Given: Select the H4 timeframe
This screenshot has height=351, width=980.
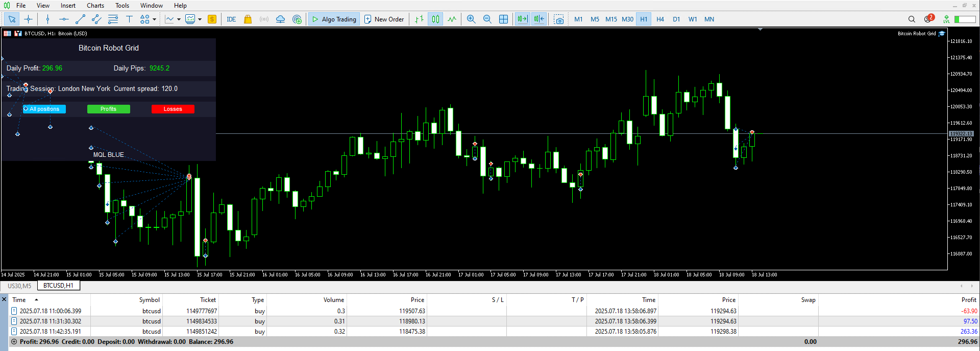Looking at the screenshot, I should [660, 19].
